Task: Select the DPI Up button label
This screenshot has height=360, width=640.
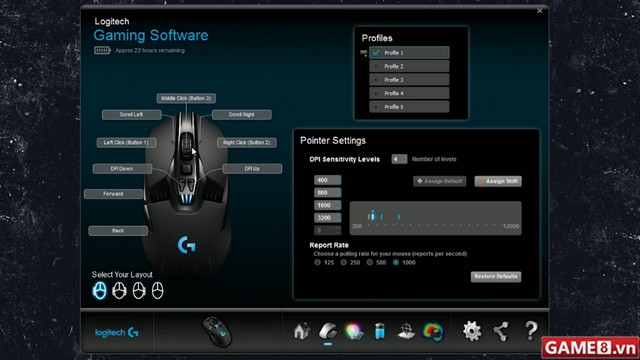Action: 252,169
